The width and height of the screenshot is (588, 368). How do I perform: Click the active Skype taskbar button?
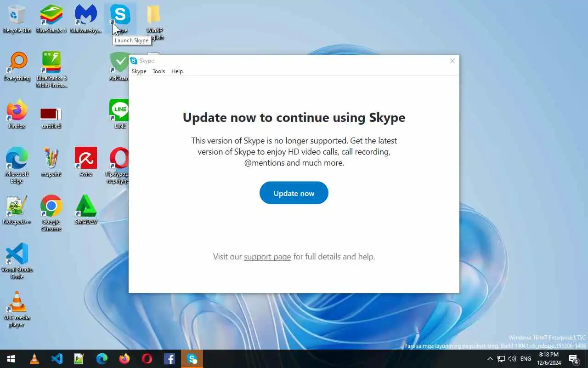tap(192, 359)
